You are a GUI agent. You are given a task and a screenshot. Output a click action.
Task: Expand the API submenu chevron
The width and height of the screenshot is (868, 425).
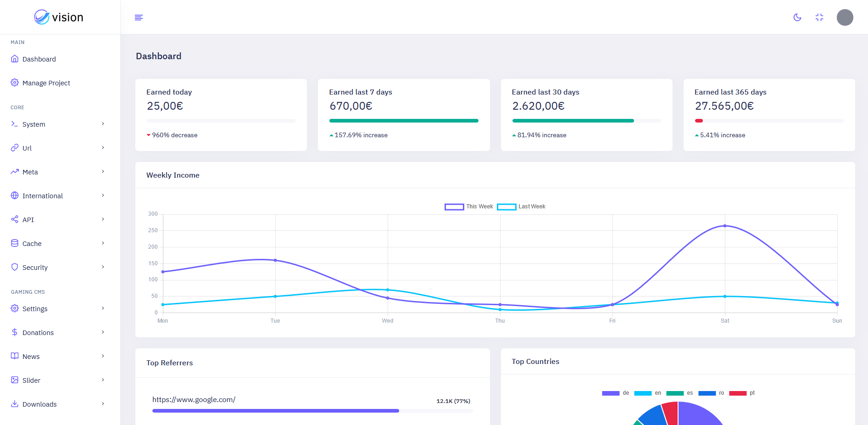pyautogui.click(x=103, y=219)
